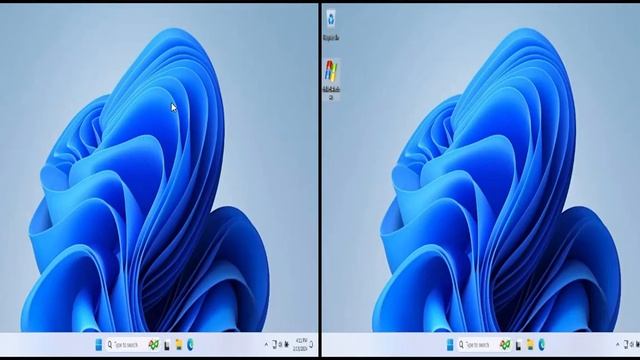Select the Windows flag shortcut on the desktop
The width and height of the screenshot is (640, 360).
click(331, 80)
